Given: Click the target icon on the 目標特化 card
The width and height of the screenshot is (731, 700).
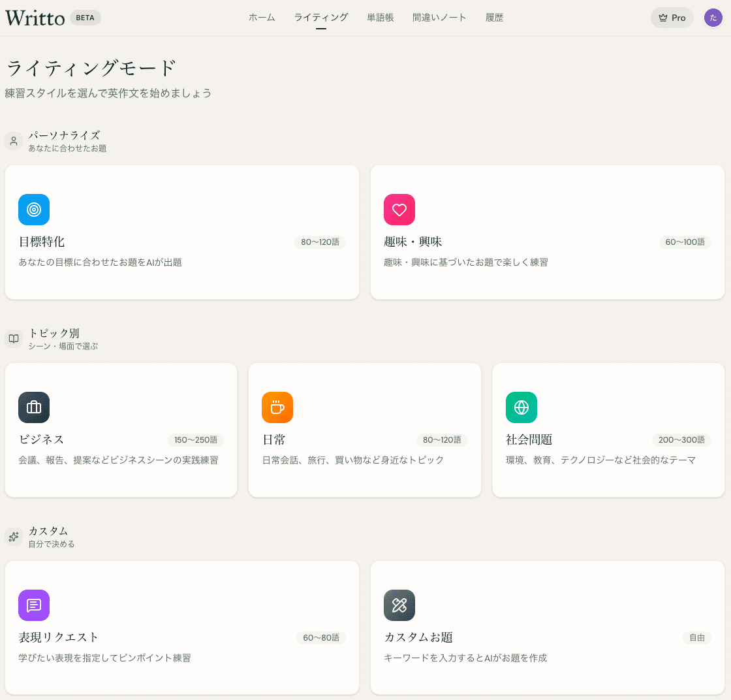Looking at the screenshot, I should [33, 210].
